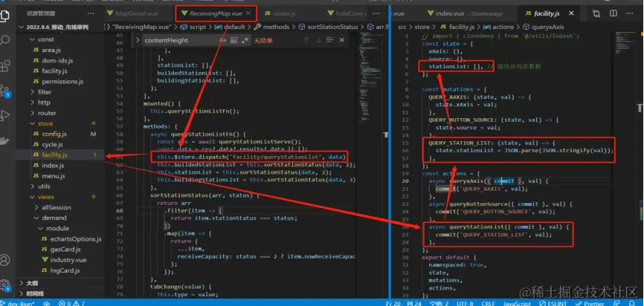Open menu.js in the store folder
The height and width of the screenshot is (306, 644).
(x=54, y=176)
